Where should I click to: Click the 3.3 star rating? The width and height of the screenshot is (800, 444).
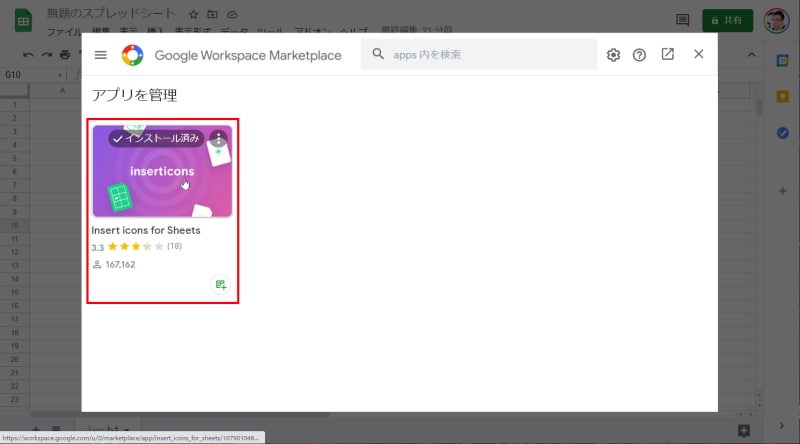(136, 247)
